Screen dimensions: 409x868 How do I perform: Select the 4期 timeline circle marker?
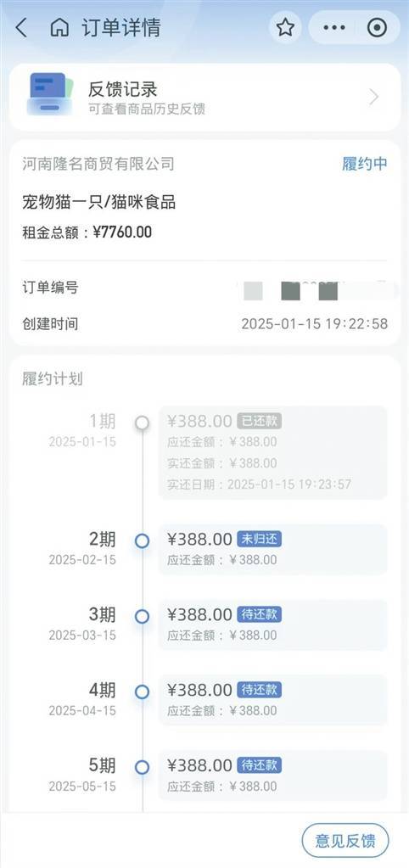(143, 692)
